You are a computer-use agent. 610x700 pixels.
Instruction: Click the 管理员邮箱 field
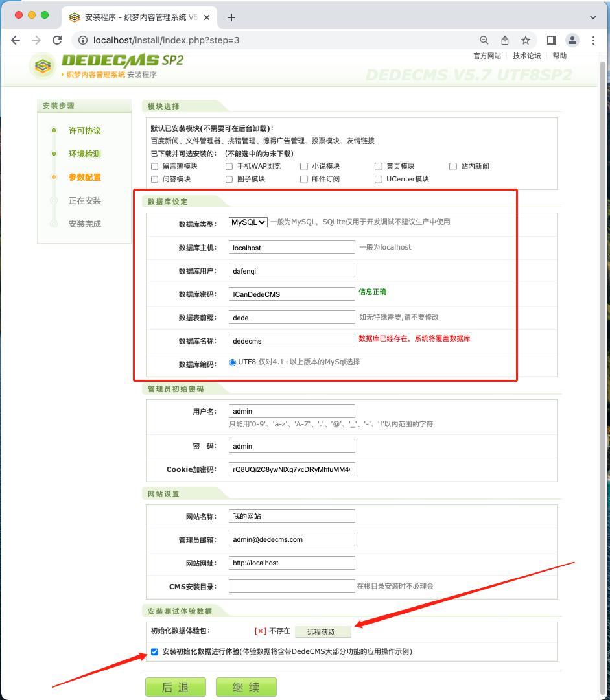(292, 539)
